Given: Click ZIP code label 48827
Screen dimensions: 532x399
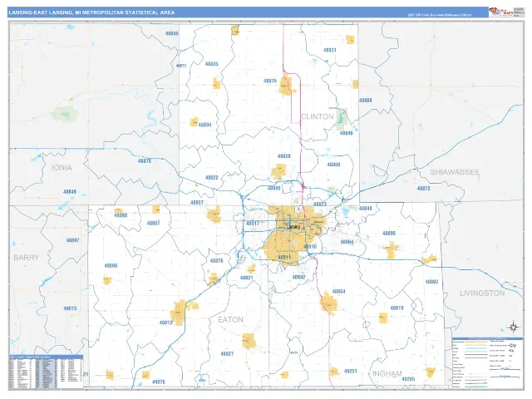Looking at the screenshot, I should coord(227,354).
